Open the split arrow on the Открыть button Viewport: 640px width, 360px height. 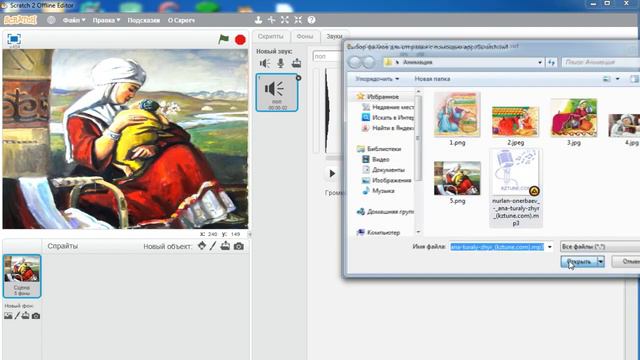(x=600, y=262)
